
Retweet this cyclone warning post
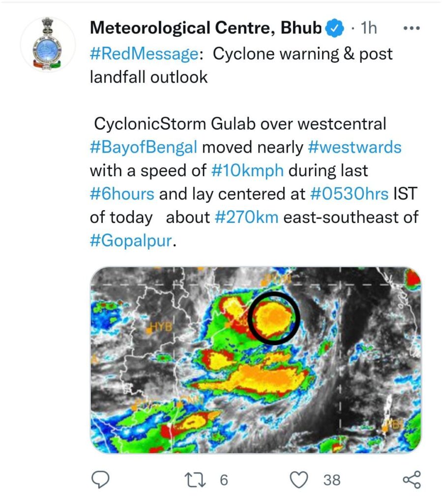pos(196,479)
